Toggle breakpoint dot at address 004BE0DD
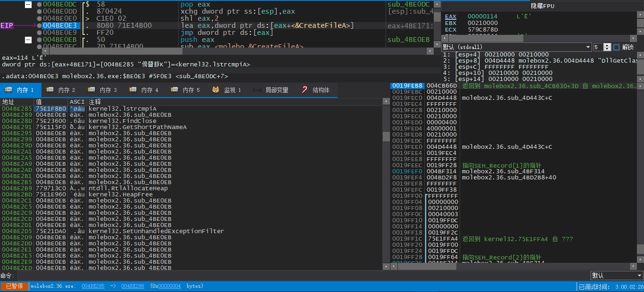The height and width of the screenshot is (292, 644). coord(39,11)
